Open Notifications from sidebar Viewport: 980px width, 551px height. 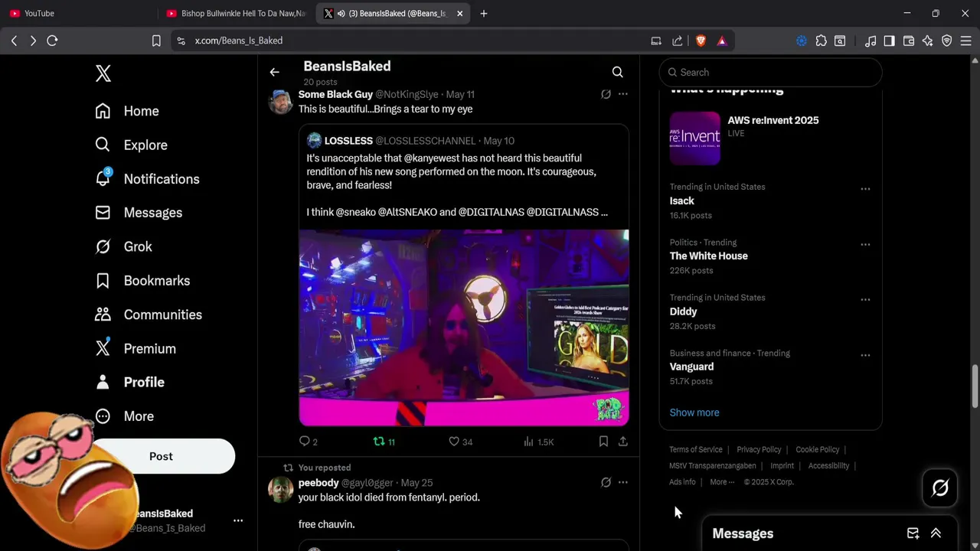tap(147, 179)
